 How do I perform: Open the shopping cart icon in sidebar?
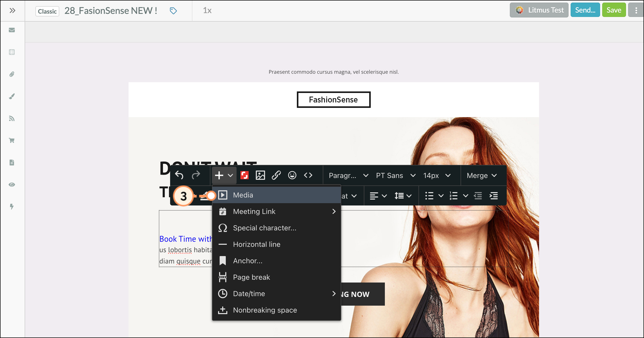[x=12, y=140]
